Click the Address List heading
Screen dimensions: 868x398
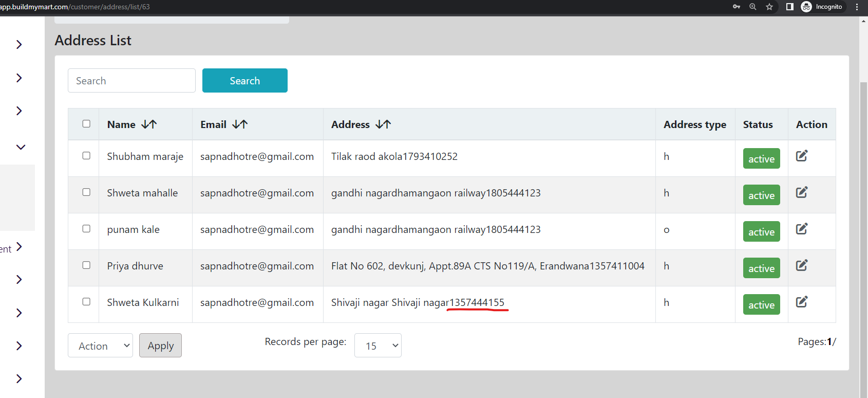tap(93, 40)
